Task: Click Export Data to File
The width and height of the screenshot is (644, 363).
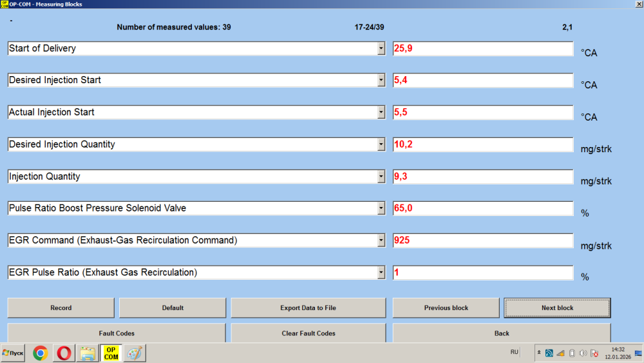Action: click(x=308, y=308)
